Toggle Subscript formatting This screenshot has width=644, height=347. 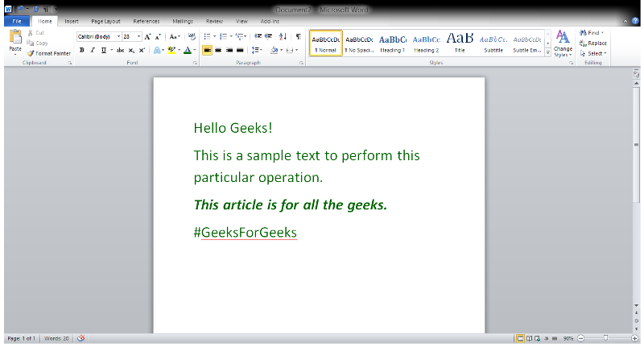[x=131, y=50]
